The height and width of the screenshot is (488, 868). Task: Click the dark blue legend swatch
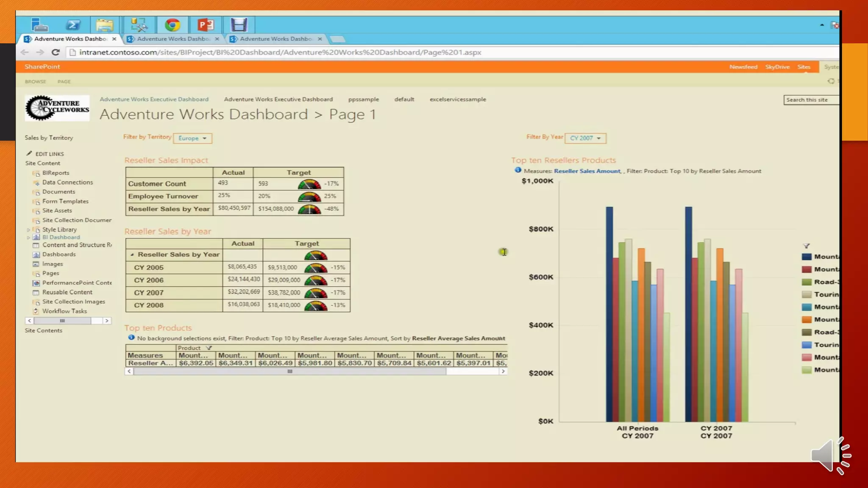pos(807,257)
